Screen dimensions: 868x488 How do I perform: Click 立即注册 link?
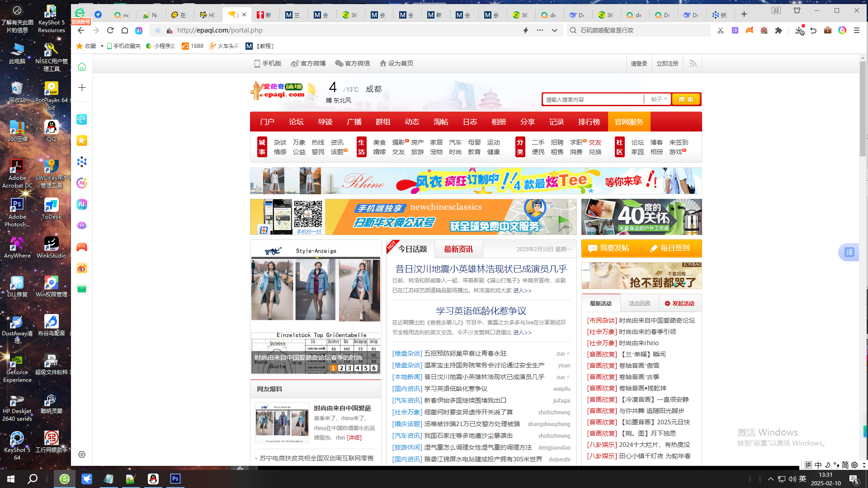pyautogui.click(x=667, y=64)
